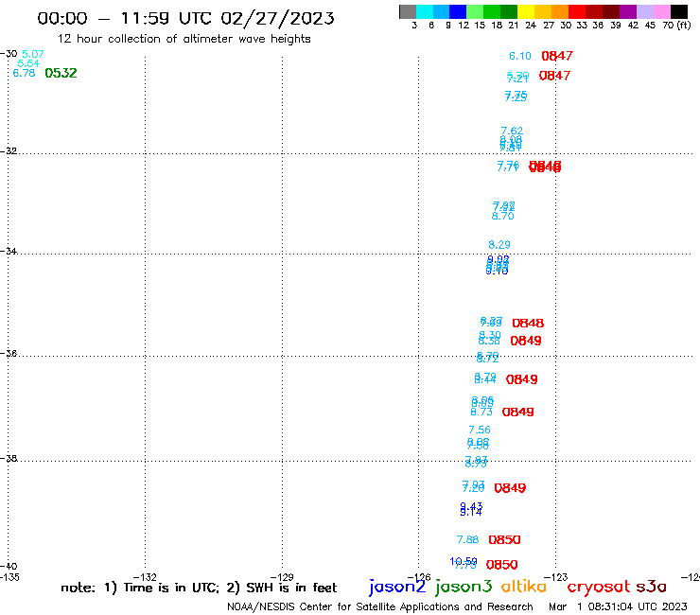Click wave height 6.78
700x615 pixels.
tap(24, 73)
